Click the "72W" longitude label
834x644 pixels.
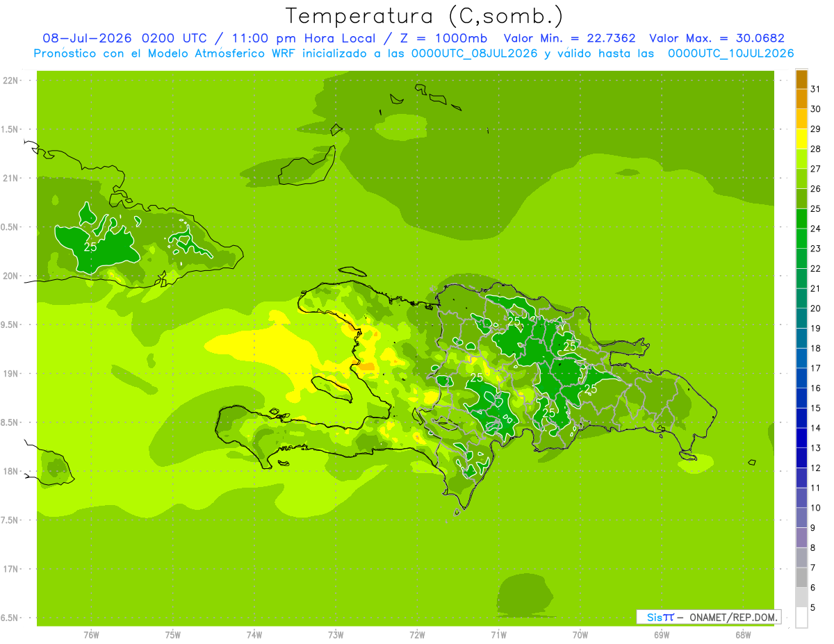click(417, 635)
